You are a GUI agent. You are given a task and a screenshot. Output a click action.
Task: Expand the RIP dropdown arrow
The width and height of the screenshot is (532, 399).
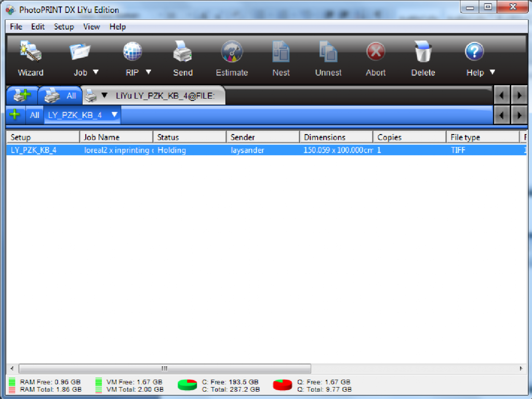click(x=148, y=72)
